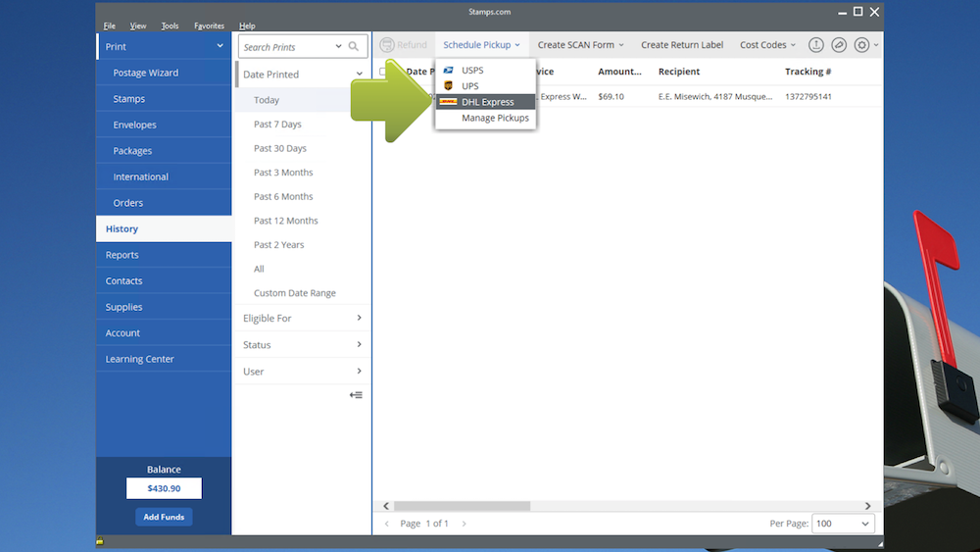Go to next page arrow
This screenshot has height=552, width=980.
tap(464, 524)
